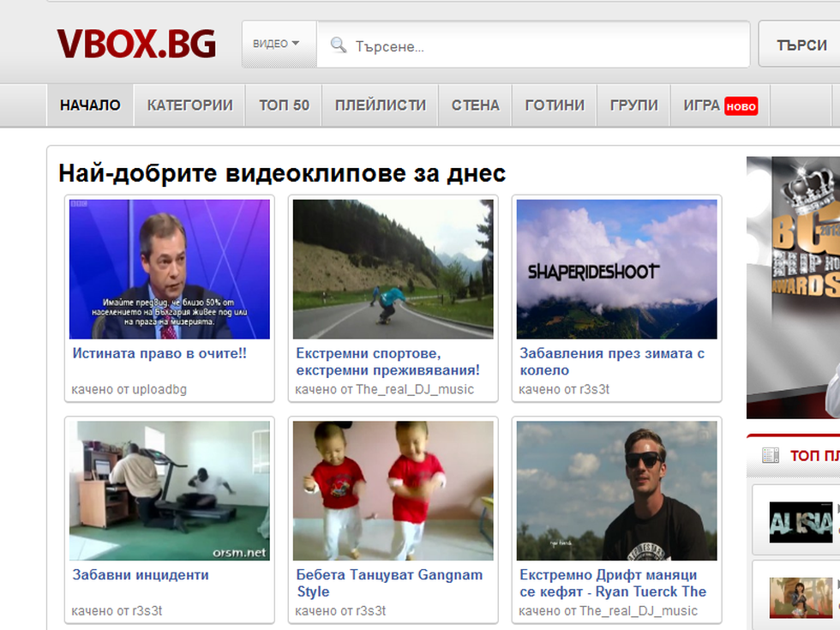Open the ТОП 50 tab

pyautogui.click(x=284, y=105)
